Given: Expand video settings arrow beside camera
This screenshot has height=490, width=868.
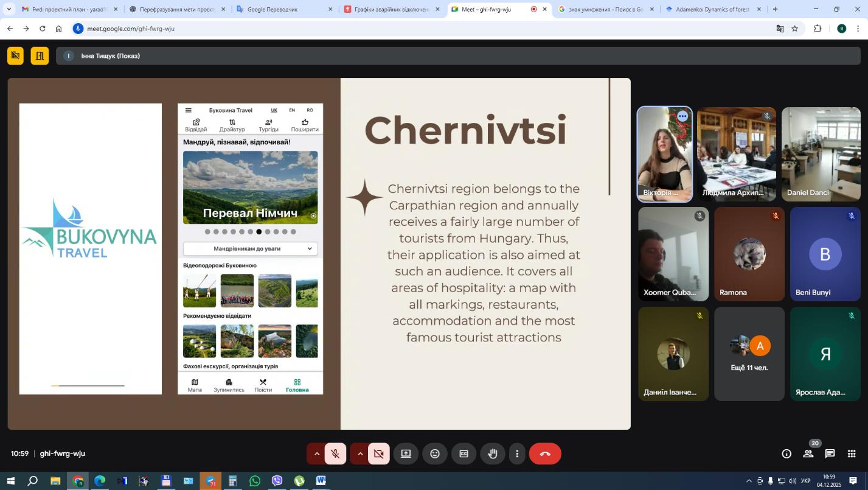Looking at the screenshot, I should pyautogui.click(x=360, y=454).
